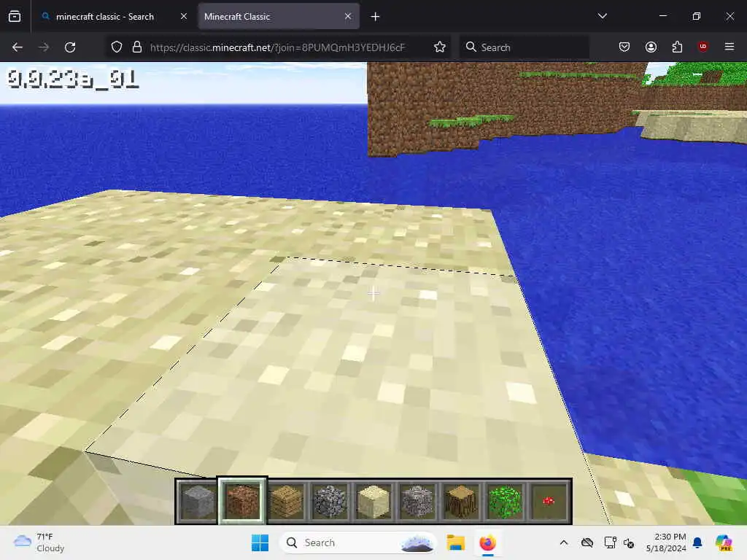This screenshot has height=560, width=747.
Task: Open Save to Pocket
Action: [x=624, y=47]
